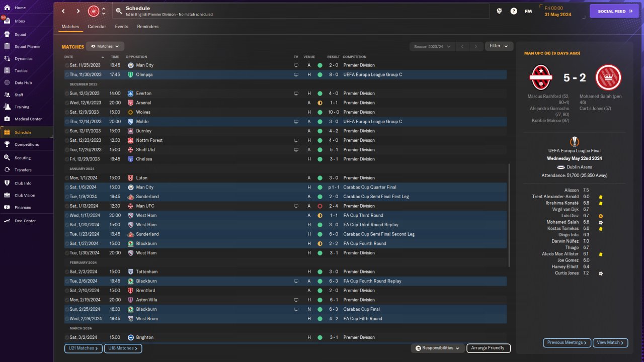Viewport: 644px width, 362px height.
Task: Open the Competitions section
Action: (26, 144)
